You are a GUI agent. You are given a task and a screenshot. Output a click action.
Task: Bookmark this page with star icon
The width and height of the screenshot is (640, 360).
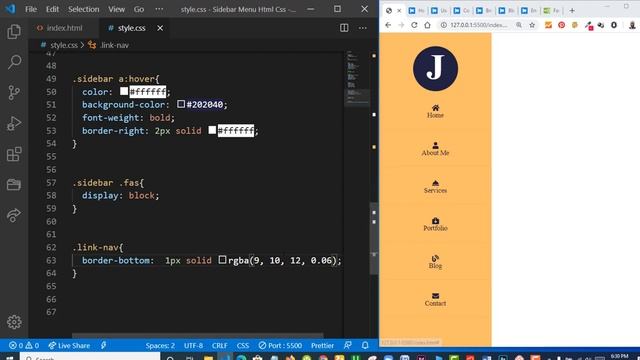(x=532, y=25)
